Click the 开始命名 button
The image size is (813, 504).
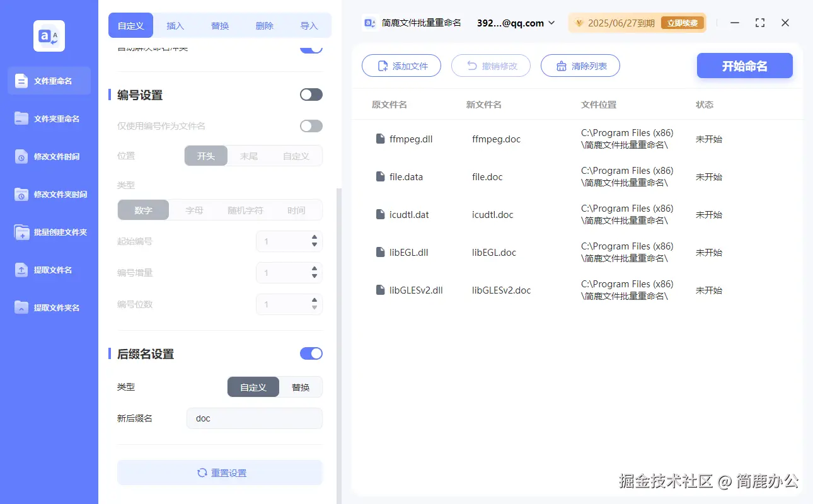point(744,66)
